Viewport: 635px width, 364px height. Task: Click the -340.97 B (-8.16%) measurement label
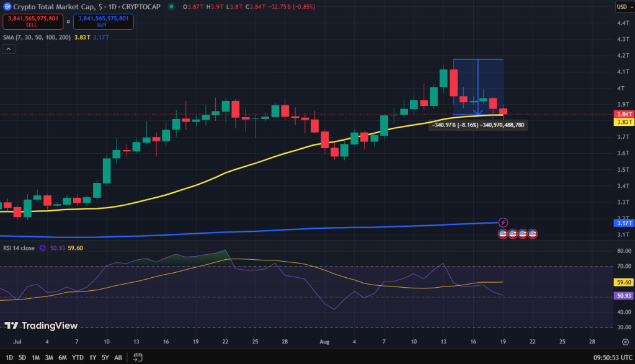[x=478, y=125]
